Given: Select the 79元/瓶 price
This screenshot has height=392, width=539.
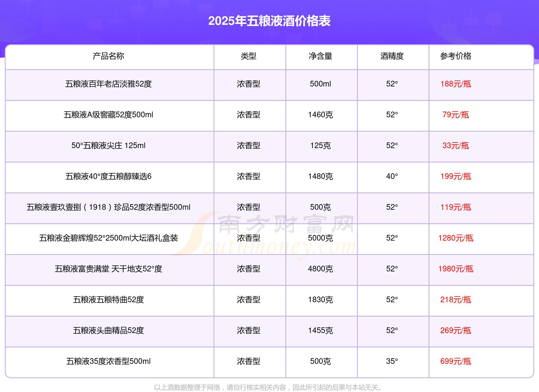Looking at the screenshot, I should 456,115.
